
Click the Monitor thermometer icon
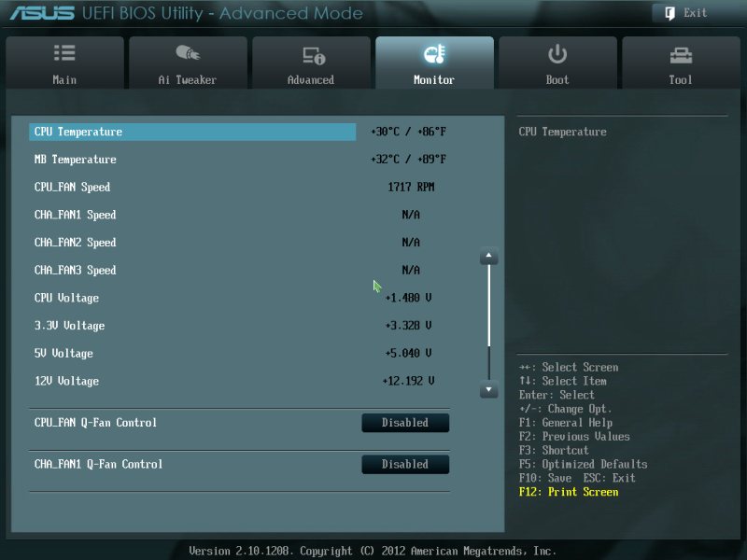(x=434, y=54)
